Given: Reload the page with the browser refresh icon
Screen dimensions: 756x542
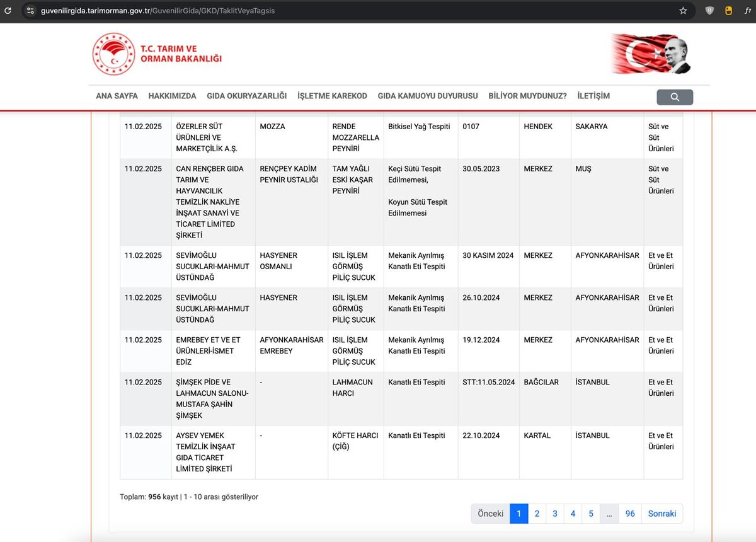Looking at the screenshot, I should click(x=8, y=11).
